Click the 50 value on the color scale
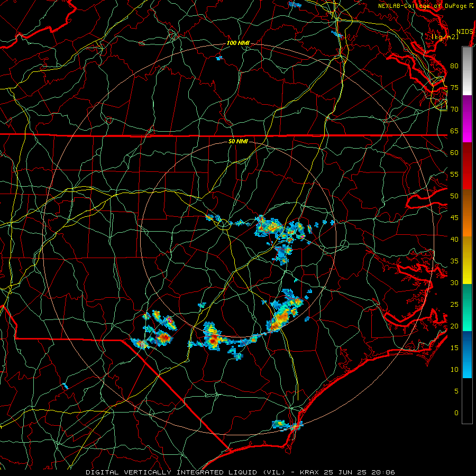The image size is (476, 476). (x=454, y=196)
